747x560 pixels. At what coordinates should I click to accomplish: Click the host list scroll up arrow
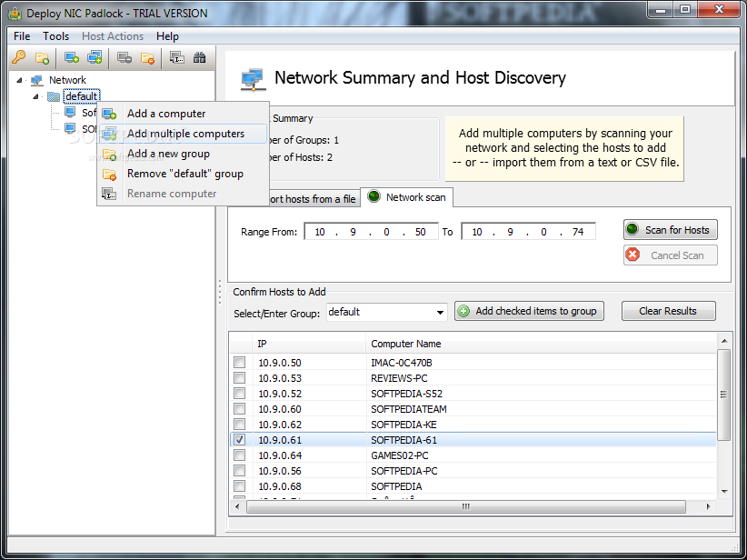tap(724, 341)
